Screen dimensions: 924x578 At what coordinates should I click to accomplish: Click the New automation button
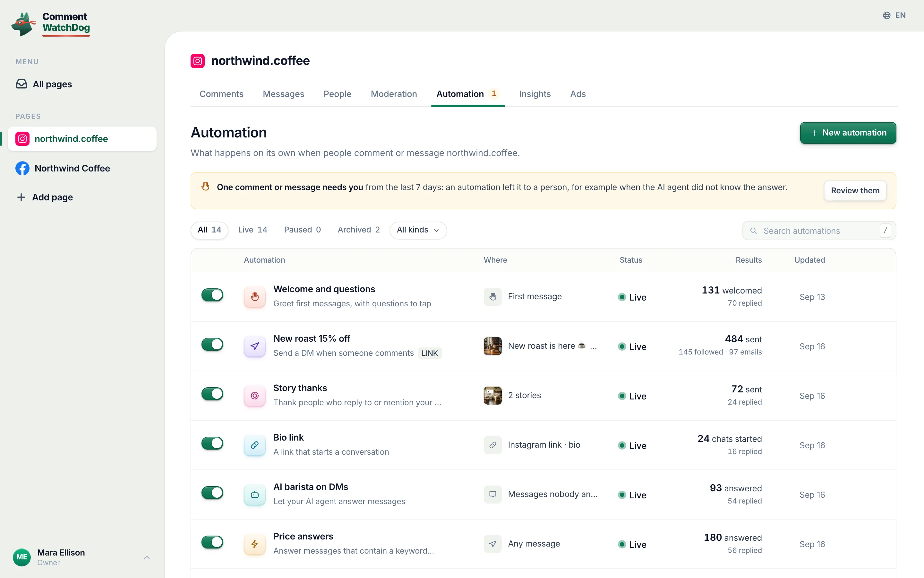848,133
